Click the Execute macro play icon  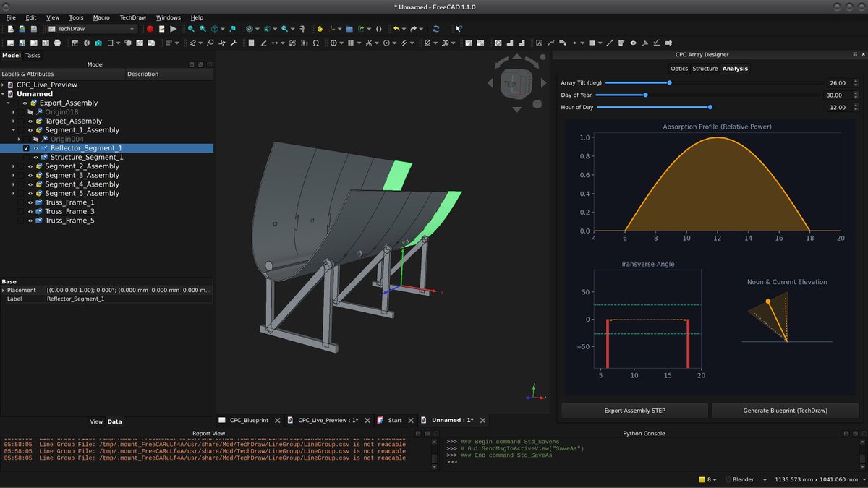pyautogui.click(x=173, y=29)
